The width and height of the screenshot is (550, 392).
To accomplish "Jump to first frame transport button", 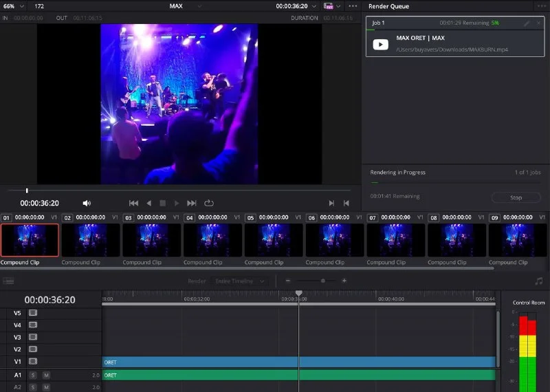I will pyautogui.click(x=133, y=203).
